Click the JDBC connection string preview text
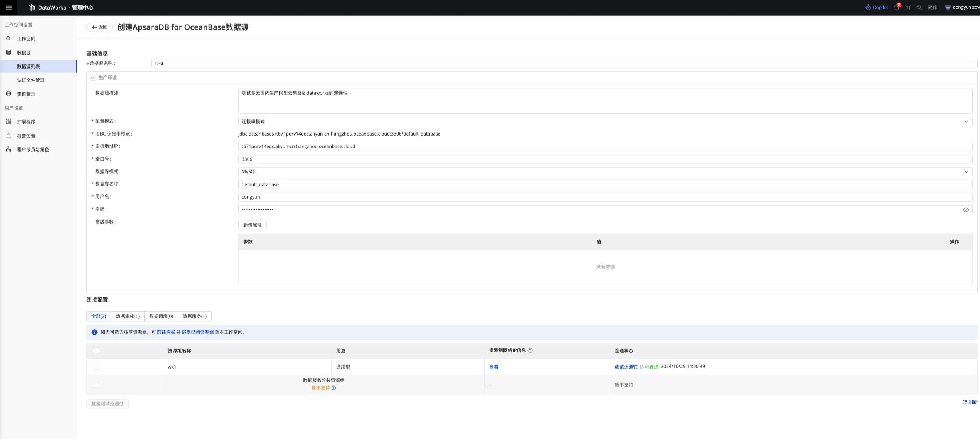980x439 pixels. 339,134
